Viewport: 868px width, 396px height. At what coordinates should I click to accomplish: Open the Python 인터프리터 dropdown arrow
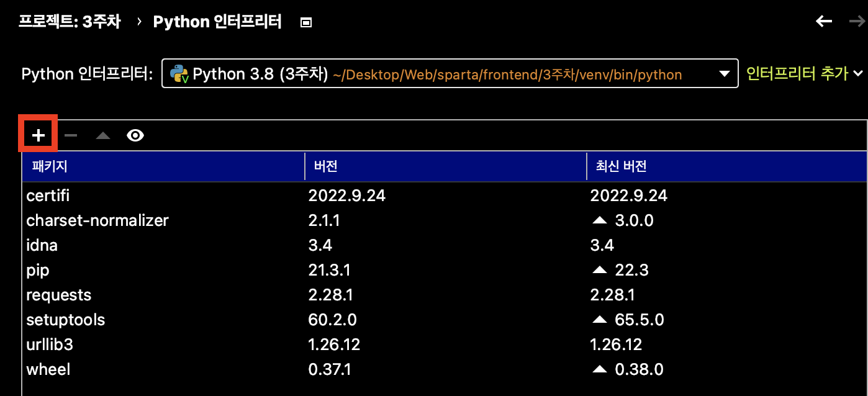pos(724,74)
